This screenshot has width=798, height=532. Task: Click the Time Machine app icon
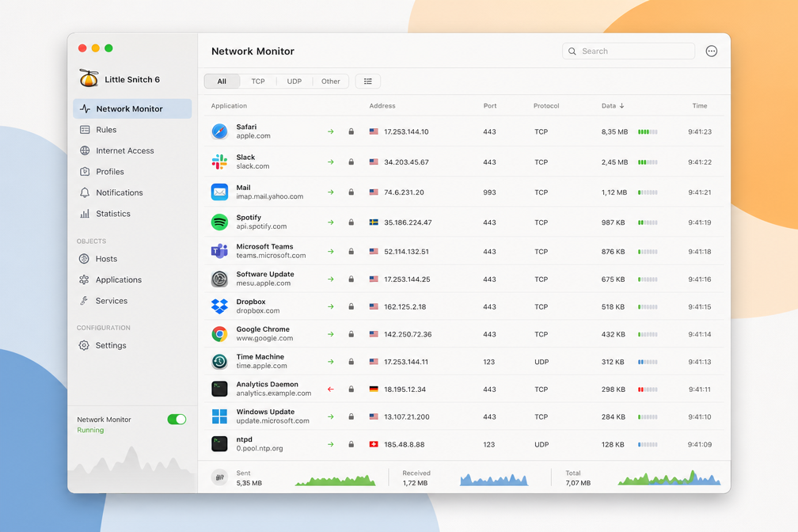coord(219,362)
